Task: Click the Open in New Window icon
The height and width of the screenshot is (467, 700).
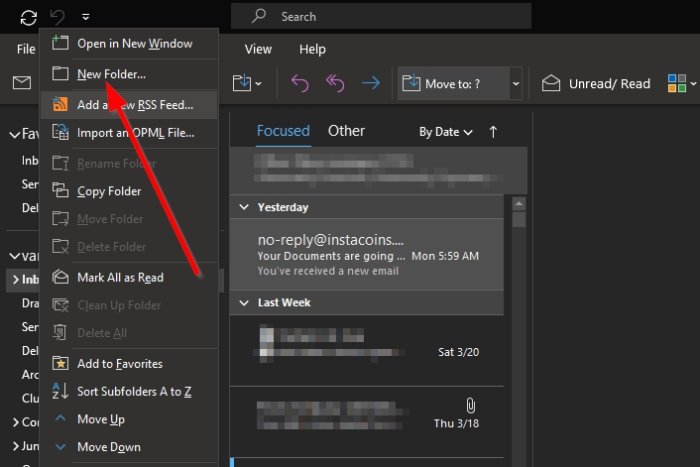Action: (x=60, y=43)
